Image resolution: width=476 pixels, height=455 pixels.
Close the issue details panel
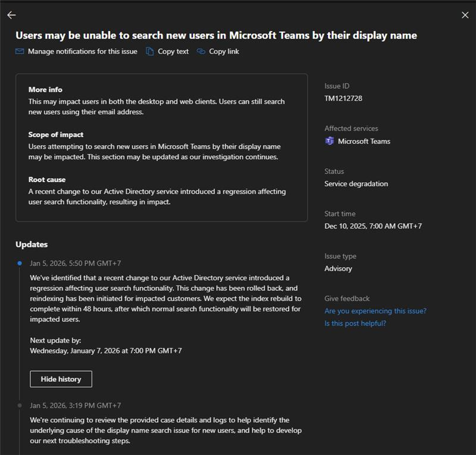click(x=465, y=15)
